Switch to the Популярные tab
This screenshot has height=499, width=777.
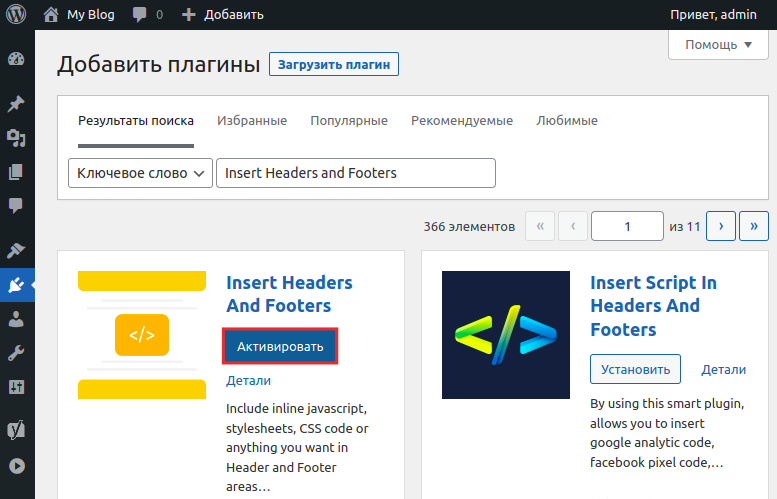(349, 120)
